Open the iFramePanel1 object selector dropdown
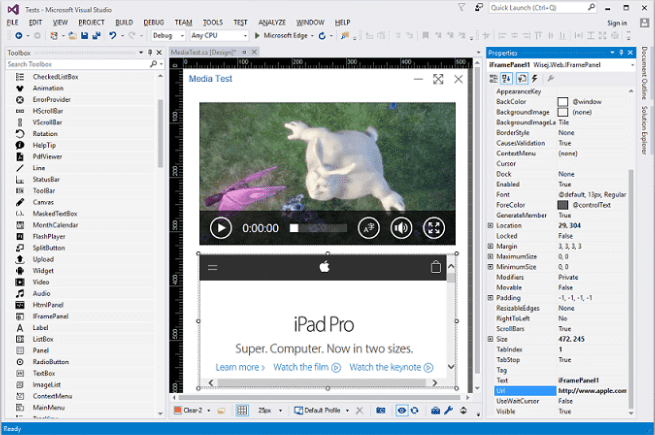This screenshot has height=435, width=655. pyautogui.click(x=632, y=65)
